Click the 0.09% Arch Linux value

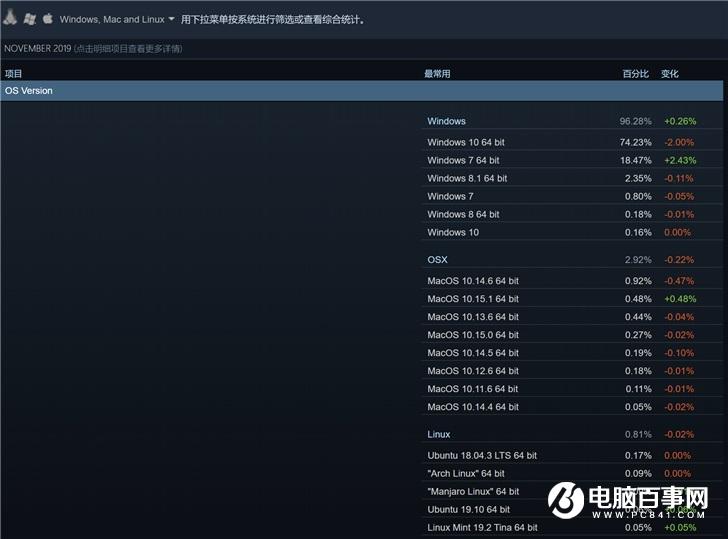[638, 474]
